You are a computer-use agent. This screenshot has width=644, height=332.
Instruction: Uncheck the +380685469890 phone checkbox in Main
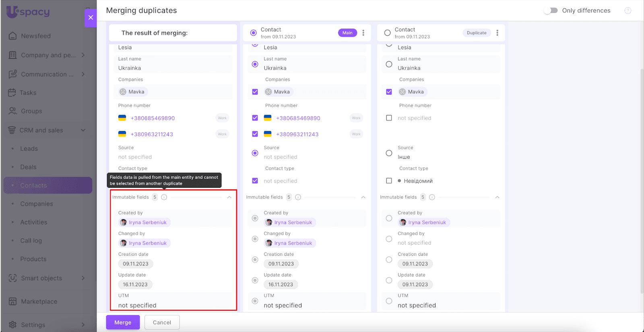[x=255, y=118]
